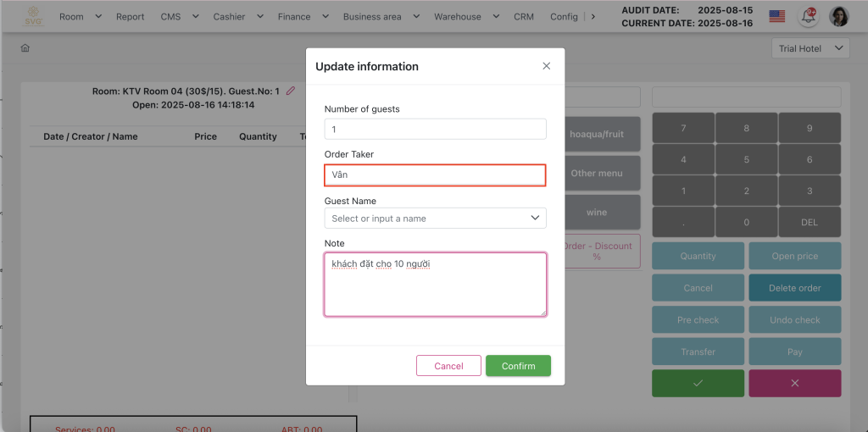
Task: Open the notification bell icon
Action: [x=809, y=16]
